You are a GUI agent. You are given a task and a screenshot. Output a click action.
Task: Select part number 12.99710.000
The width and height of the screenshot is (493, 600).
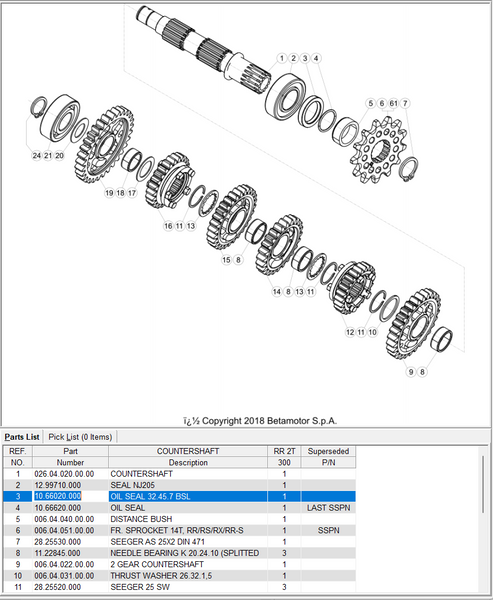pos(58,485)
